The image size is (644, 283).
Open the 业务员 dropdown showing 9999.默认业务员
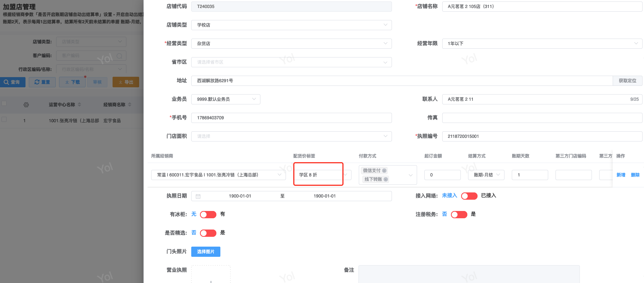tap(226, 99)
